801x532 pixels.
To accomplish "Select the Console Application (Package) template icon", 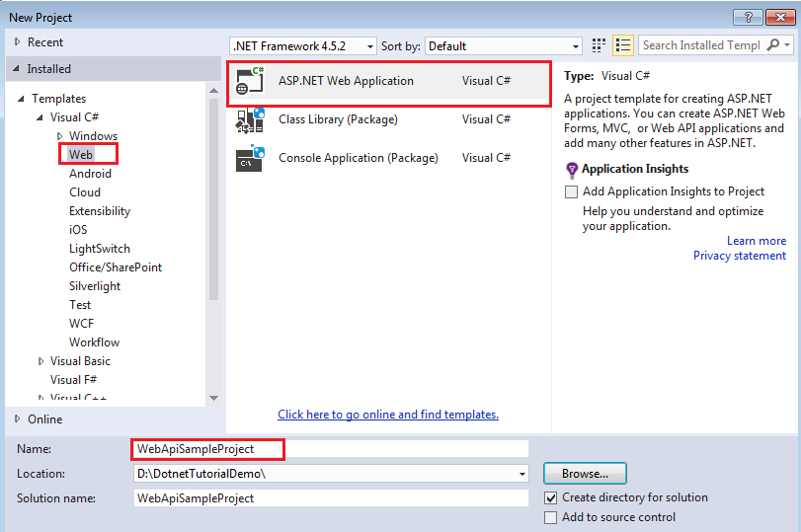I will [x=250, y=159].
